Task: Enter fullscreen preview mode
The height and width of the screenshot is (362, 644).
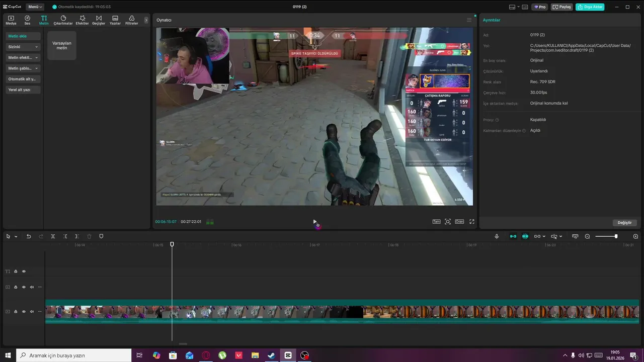Action: (x=472, y=222)
